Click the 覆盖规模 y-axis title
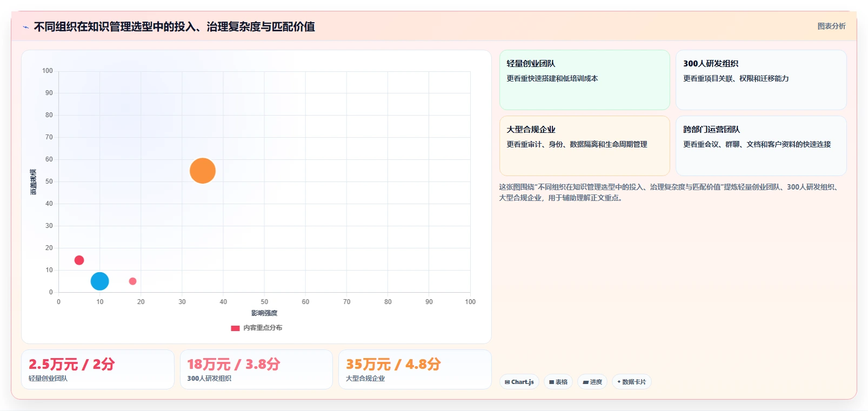The width and height of the screenshot is (868, 411). coord(34,181)
